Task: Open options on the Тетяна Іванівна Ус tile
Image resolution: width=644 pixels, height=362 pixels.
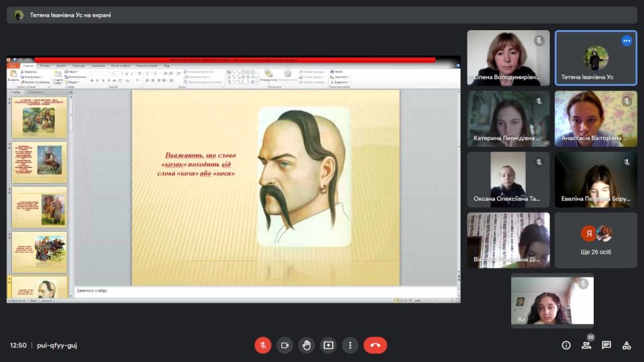Action: tap(627, 41)
